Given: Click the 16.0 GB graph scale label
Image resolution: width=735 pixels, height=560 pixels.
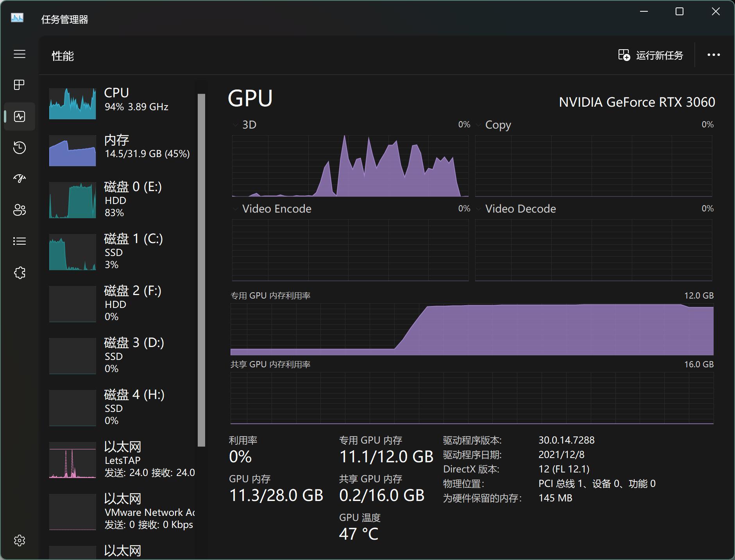Looking at the screenshot, I should pos(699,364).
